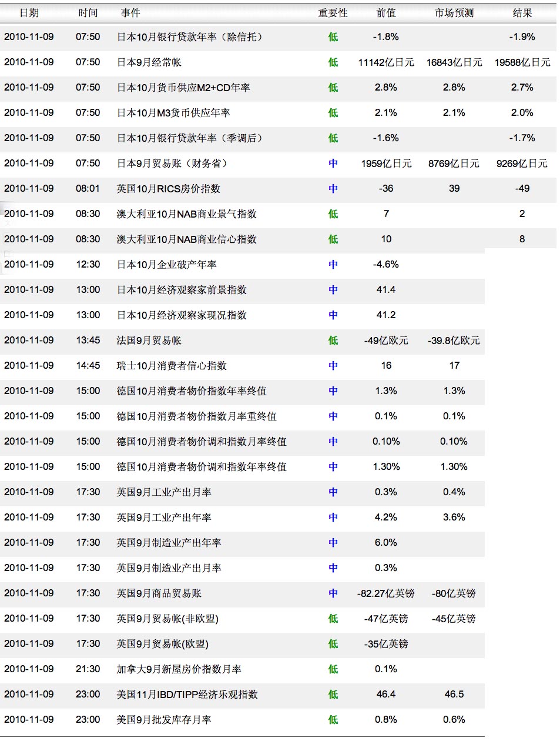This screenshot has width=560, height=741.
Task: Click forecast value 16843亿日元
Action: pos(454,62)
